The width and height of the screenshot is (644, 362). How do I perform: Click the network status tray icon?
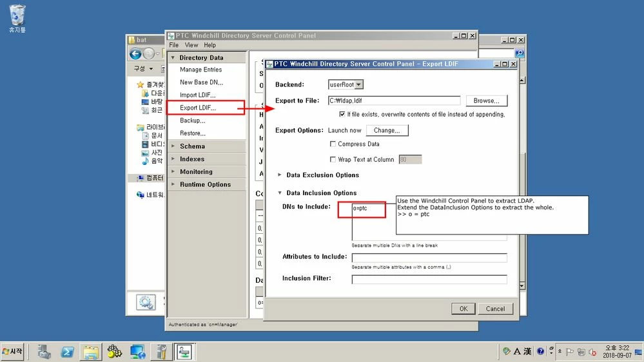click(581, 352)
